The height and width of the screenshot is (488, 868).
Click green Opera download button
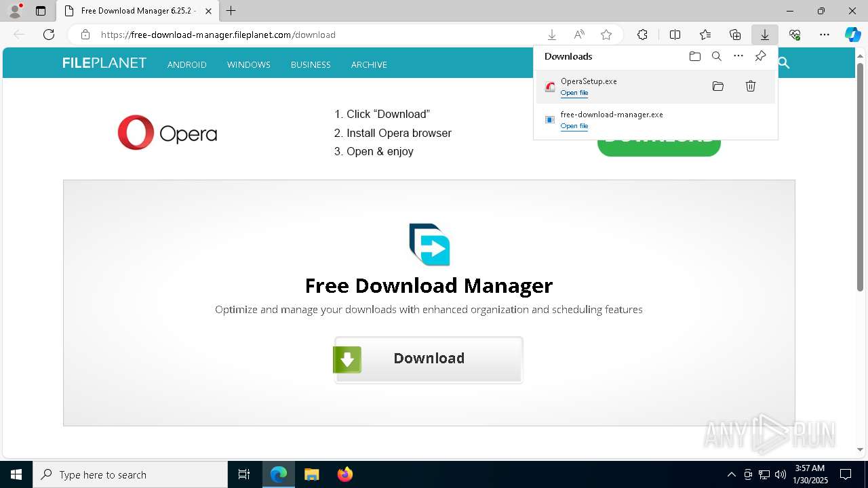coord(658,147)
